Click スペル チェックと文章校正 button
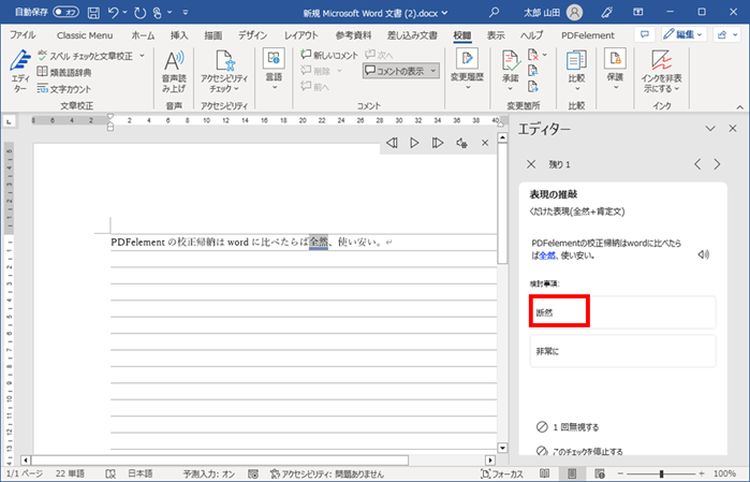 pos(91,56)
